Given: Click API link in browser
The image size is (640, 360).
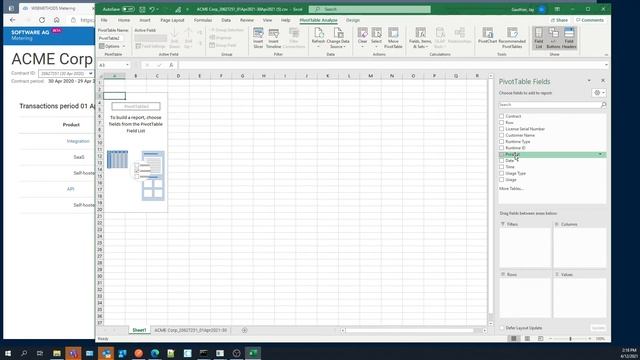Looking at the screenshot, I should click(70, 189).
